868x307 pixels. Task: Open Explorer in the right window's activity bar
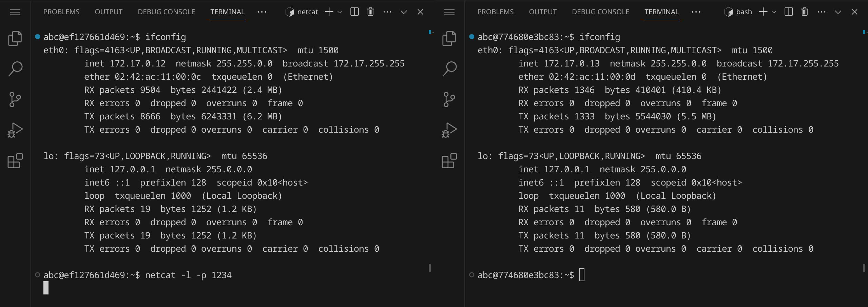coord(449,38)
